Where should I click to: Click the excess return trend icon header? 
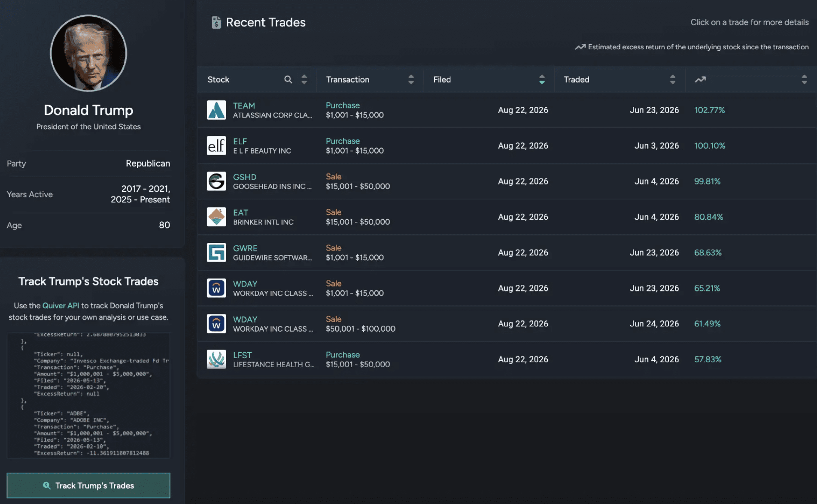click(700, 79)
